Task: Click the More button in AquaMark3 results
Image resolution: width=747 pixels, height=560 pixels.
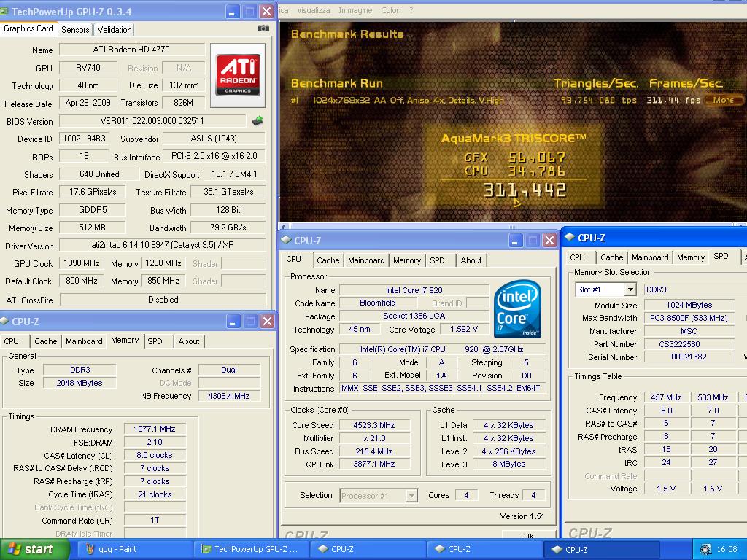Action: 724,100
